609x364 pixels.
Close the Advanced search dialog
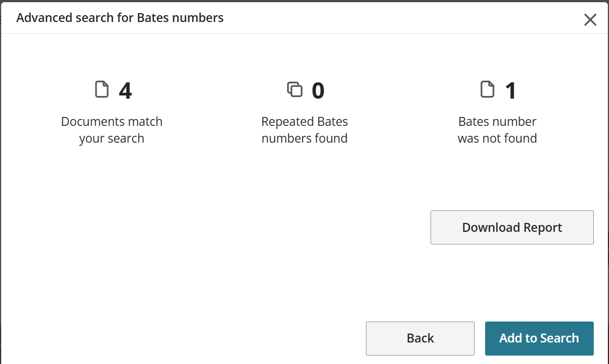click(590, 19)
